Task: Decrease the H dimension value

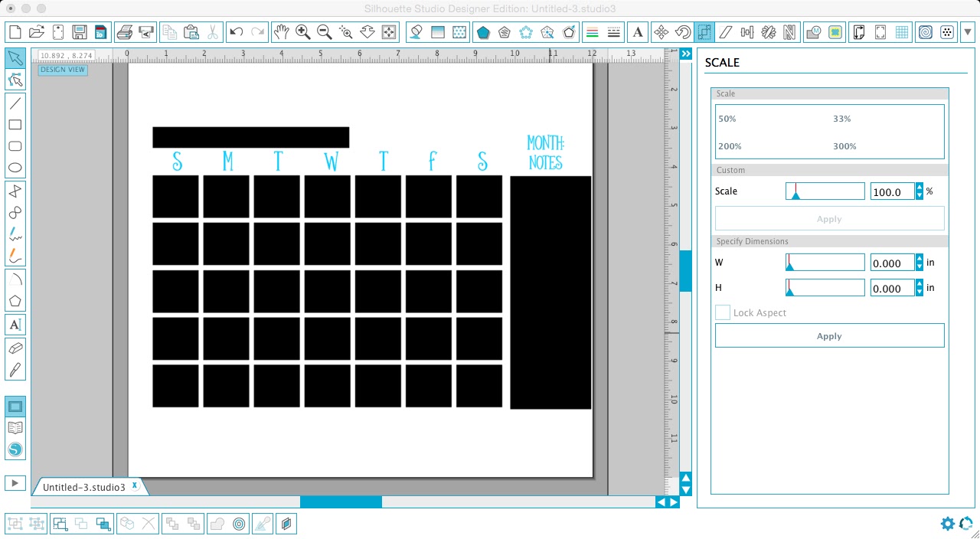Action: pos(920,292)
